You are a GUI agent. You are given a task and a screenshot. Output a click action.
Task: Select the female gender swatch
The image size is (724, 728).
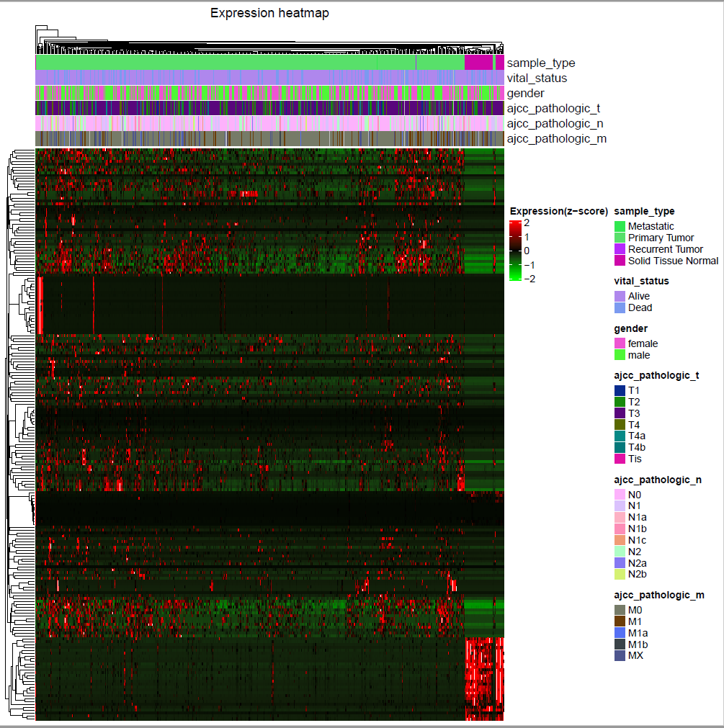tap(620, 343)
